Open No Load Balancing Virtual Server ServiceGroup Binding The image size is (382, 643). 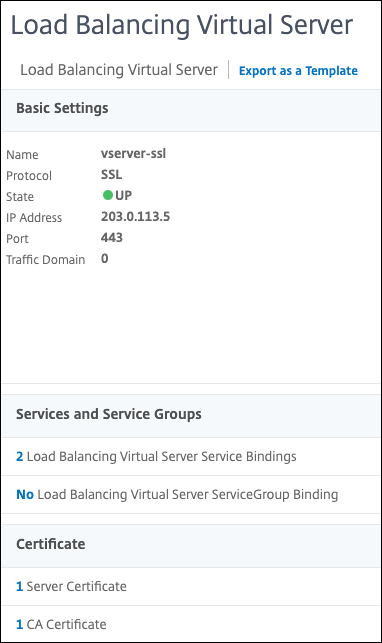coord(191,495)
